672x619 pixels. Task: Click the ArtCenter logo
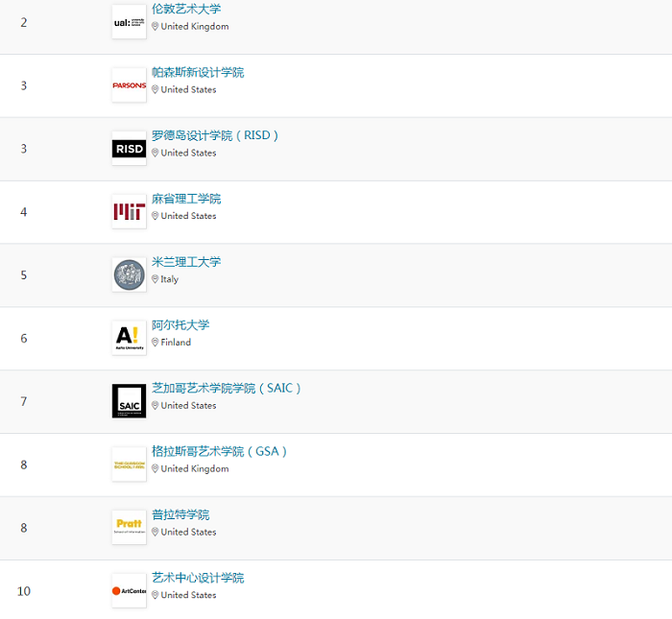129,590
